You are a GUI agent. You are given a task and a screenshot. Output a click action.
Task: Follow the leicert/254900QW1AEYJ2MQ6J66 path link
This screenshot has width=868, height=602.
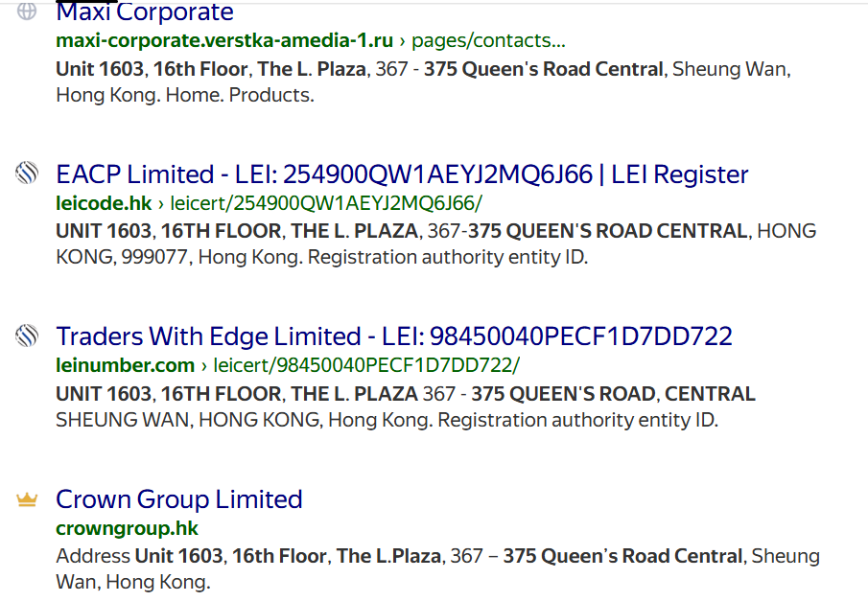326,203
